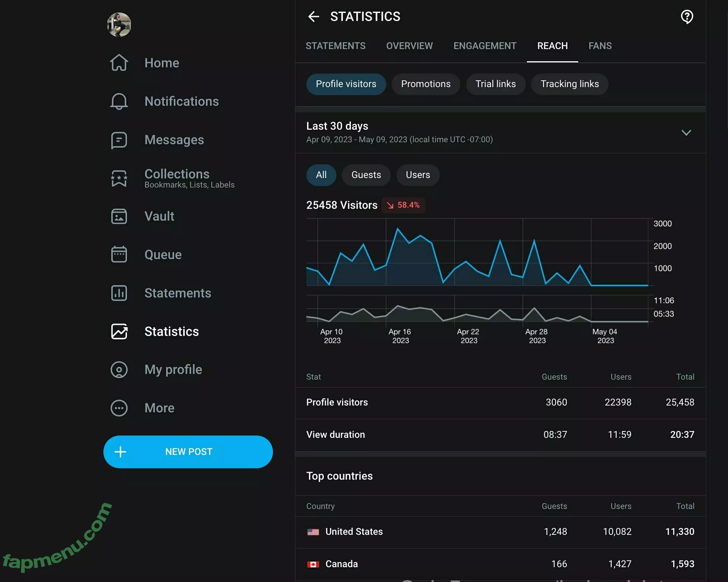
Task: Select the Trial links filter chip
Action: point(495,84)
